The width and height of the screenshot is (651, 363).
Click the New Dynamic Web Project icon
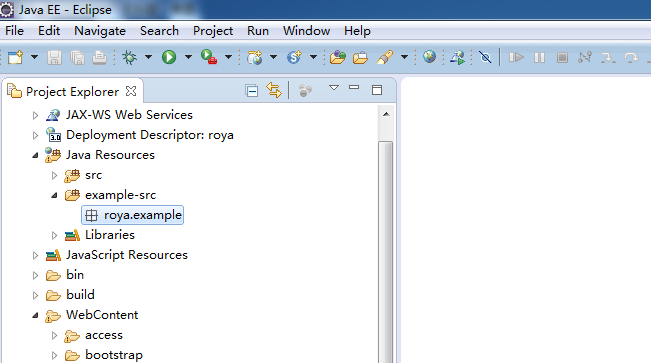[255, 57]
